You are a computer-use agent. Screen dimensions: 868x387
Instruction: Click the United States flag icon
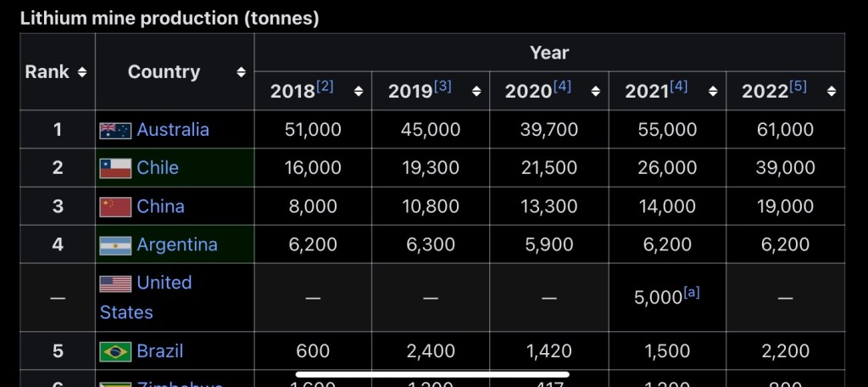point(115,283)
